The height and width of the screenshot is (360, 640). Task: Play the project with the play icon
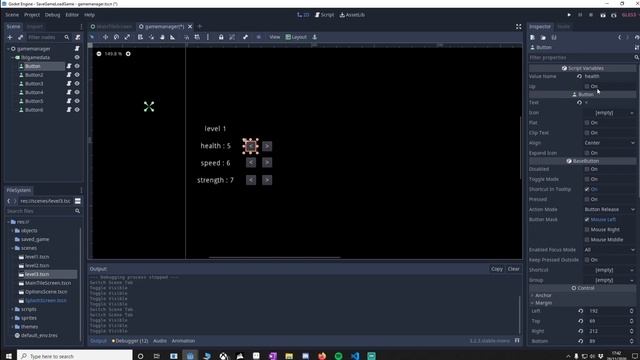point(569,15)
